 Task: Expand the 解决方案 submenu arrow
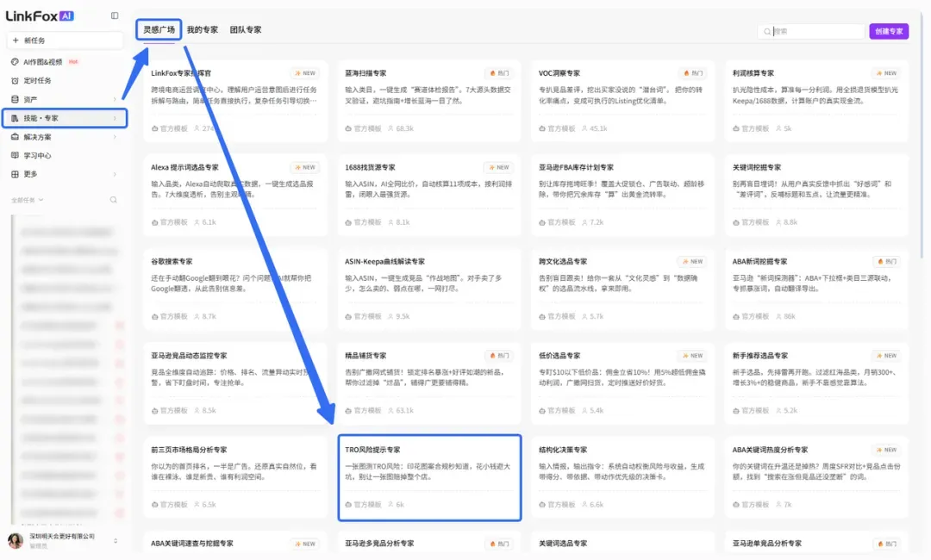115,136
